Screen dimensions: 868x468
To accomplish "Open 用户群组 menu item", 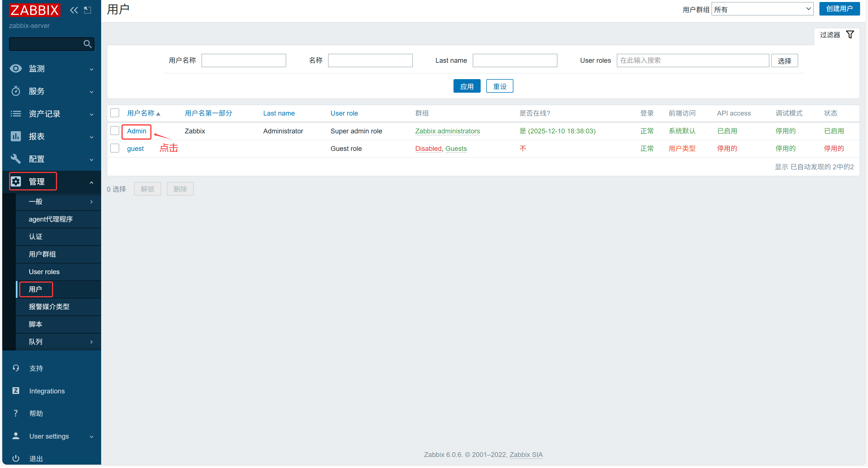I will [58, 254].
